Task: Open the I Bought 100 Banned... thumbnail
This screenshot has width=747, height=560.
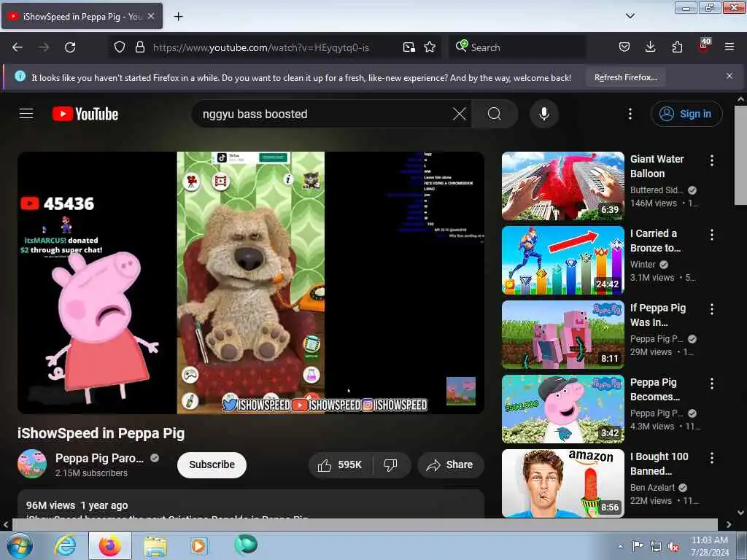Action: pos(562,483)
